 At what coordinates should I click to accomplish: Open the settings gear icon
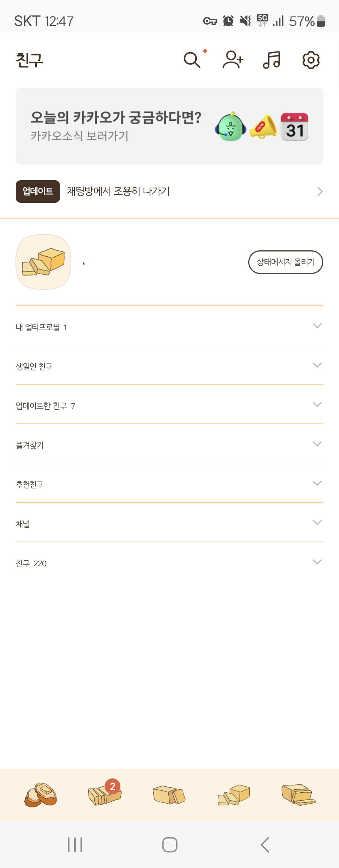pos(311,60)
